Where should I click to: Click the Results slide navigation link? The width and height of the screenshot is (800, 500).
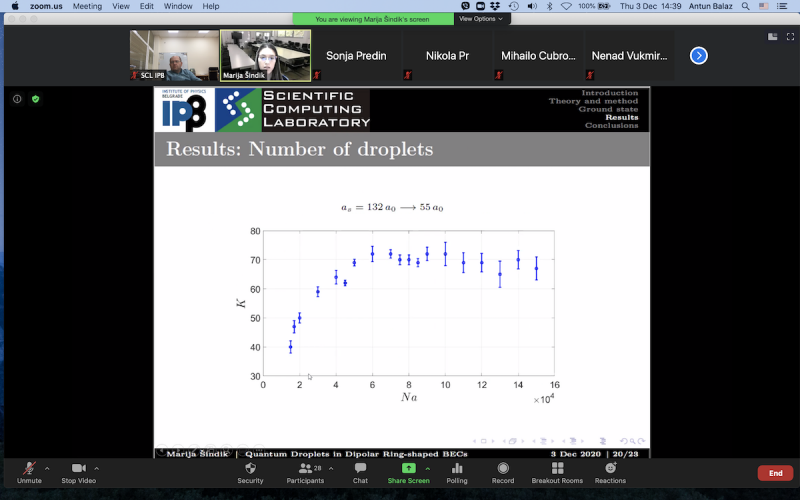coord(621,117)
